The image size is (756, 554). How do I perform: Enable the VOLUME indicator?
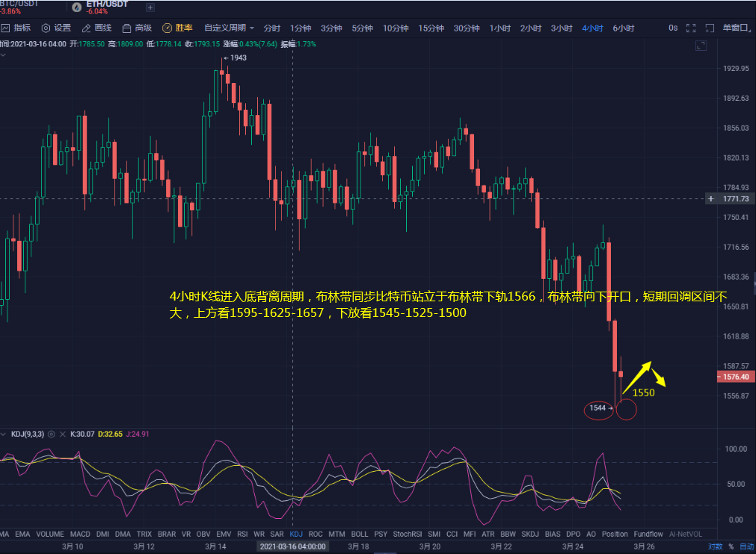coord(50,534)
